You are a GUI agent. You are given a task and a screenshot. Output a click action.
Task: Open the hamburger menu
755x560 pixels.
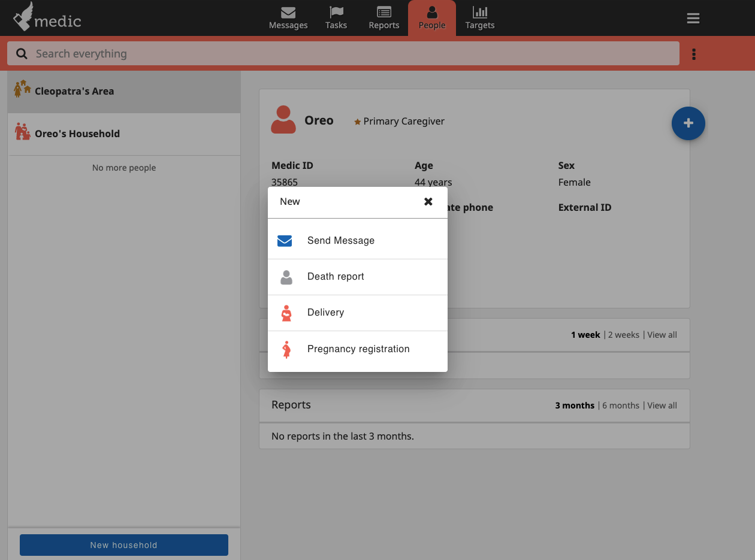point(693,18)
